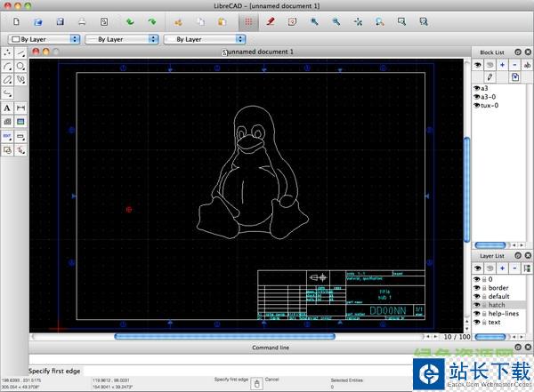Expand the line type By Layer dropdown
The image size is (534, 392).
pyautogui.click(x=204, y=39)
